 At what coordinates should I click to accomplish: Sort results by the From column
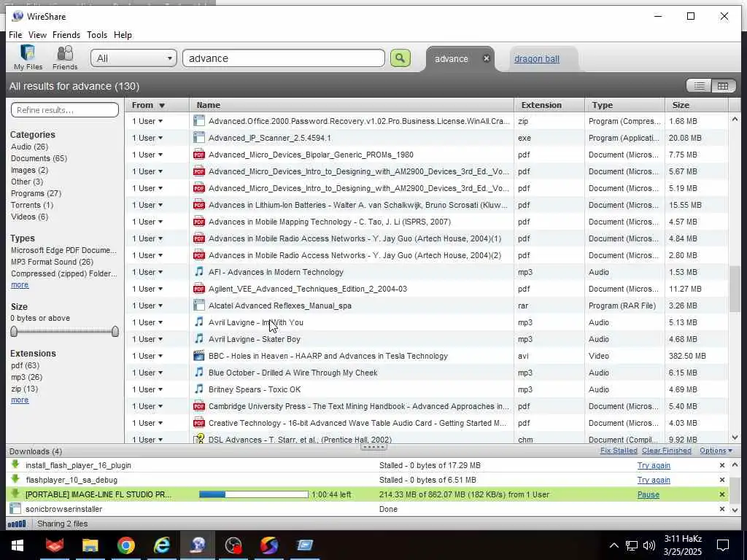pyautogui.click(x=157, y=105)
